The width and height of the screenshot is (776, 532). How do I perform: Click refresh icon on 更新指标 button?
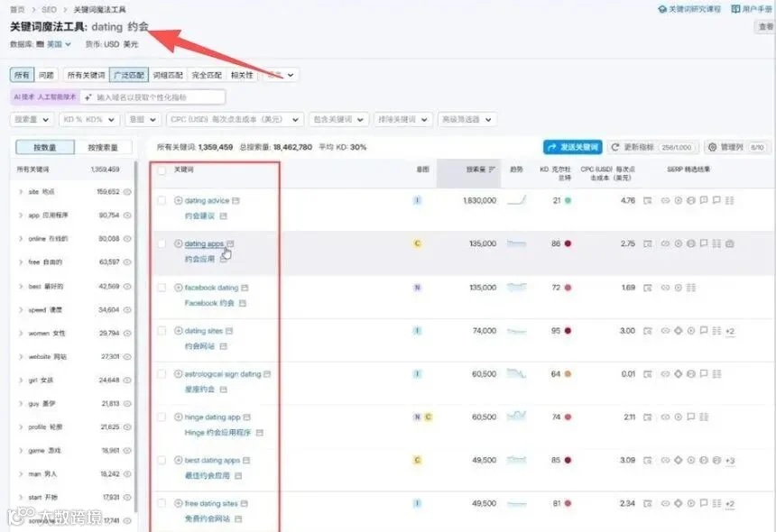coord(615,147)
